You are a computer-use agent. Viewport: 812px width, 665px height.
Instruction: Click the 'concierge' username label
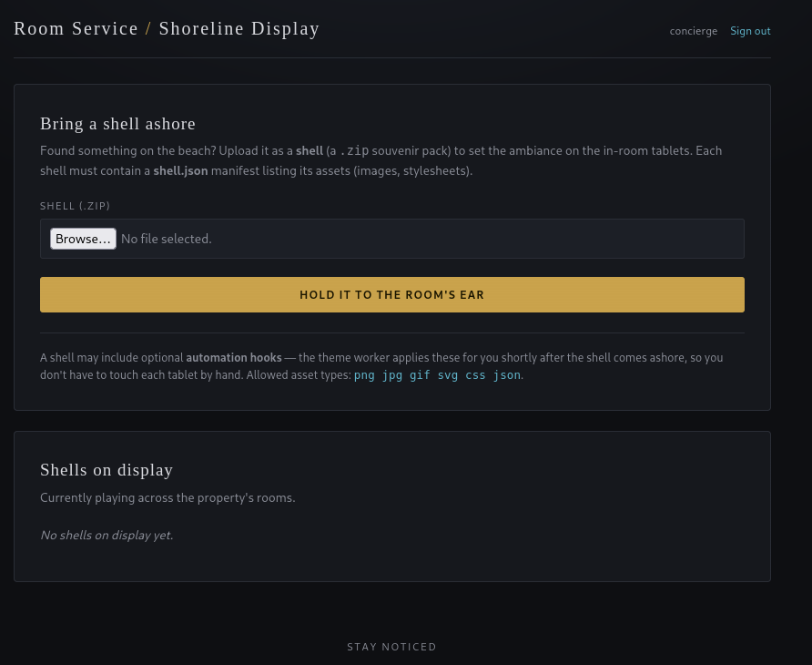694,31
